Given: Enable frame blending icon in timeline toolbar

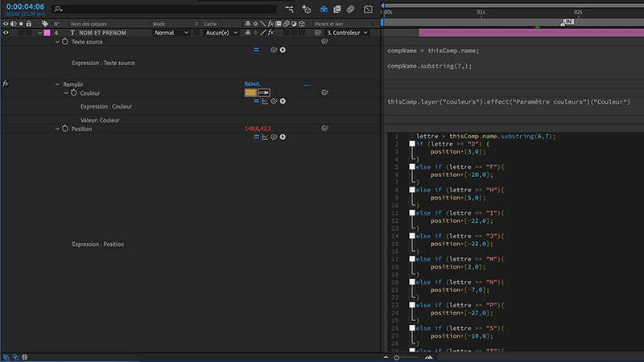Looking at the screenshot, I should [337, 9].
